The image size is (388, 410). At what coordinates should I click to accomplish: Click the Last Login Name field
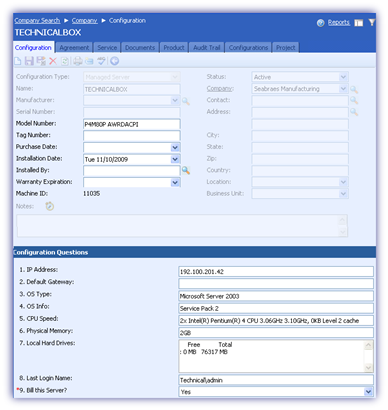[276, 380]
